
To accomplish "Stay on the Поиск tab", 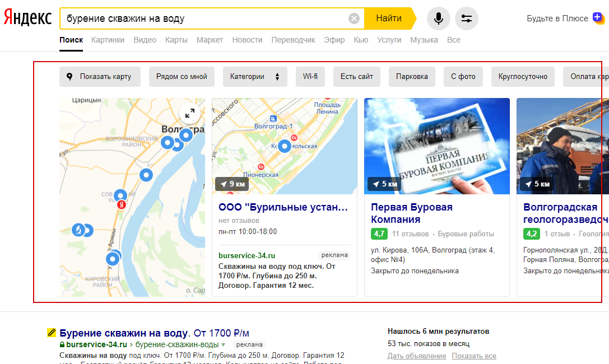I will tap(71, 40).
